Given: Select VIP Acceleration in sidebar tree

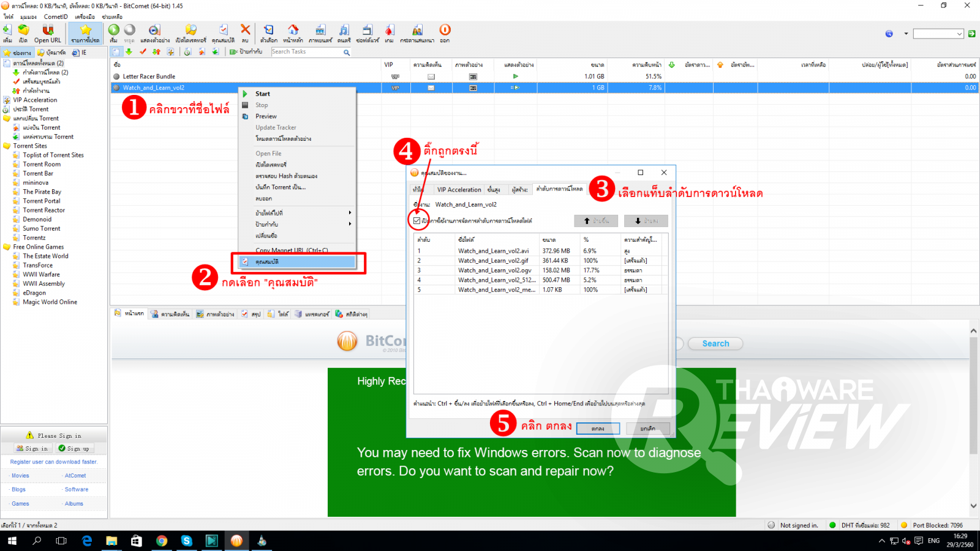Looking at the screenshot, I should (x=35, y=100).
